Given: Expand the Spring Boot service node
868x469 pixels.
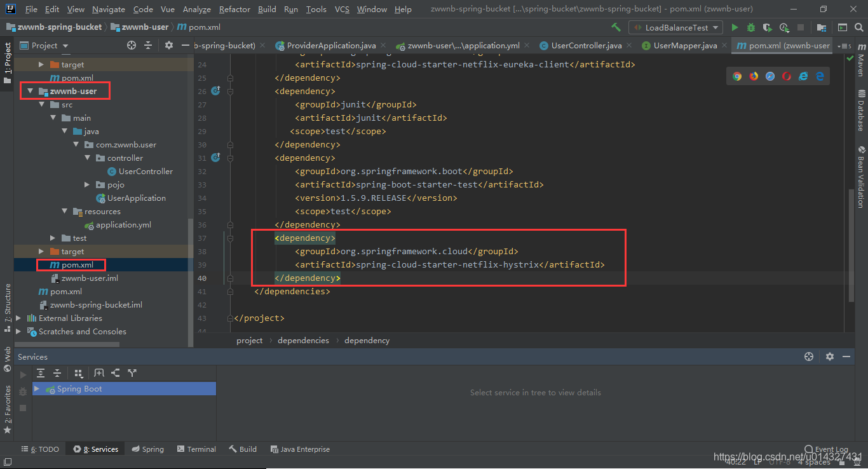Looking at the screenshot, I should [x=37, y=388].
